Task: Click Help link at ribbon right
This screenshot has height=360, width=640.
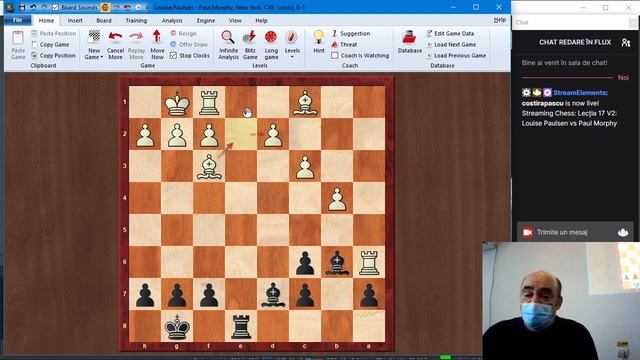Action: 500,20
